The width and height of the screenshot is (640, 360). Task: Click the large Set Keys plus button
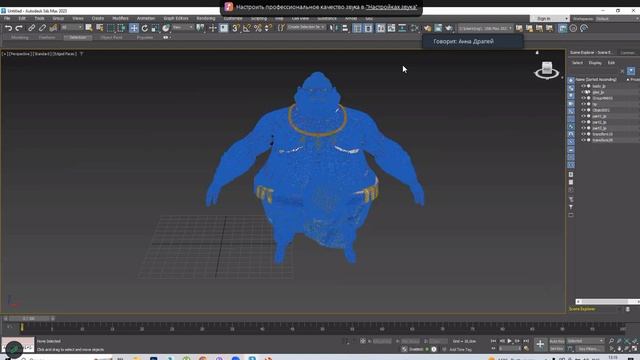pyautogui.click(x=540, y=344)
